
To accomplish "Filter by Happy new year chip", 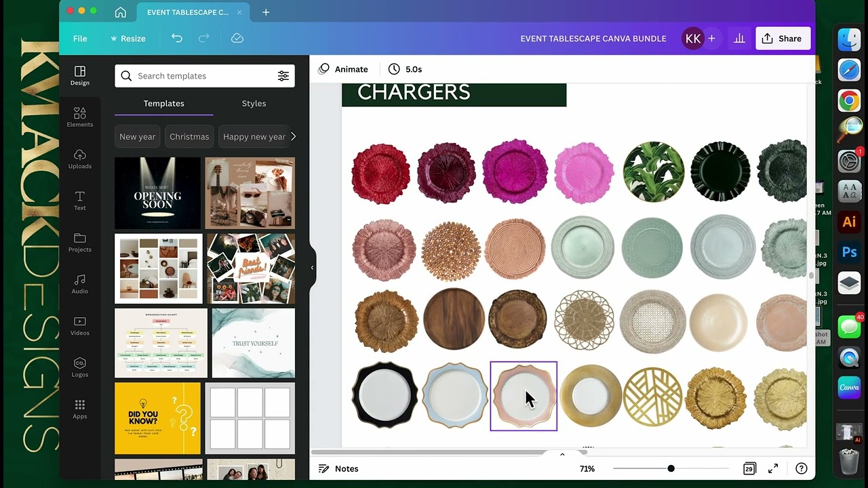I will pyautogui.click(x=254, y=136).
